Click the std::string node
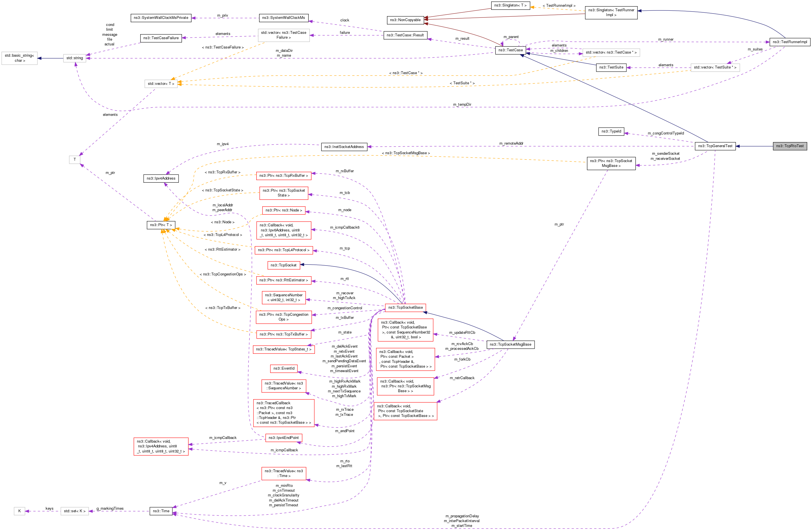This screenshot has height=530, width=812. click(75, 58)
